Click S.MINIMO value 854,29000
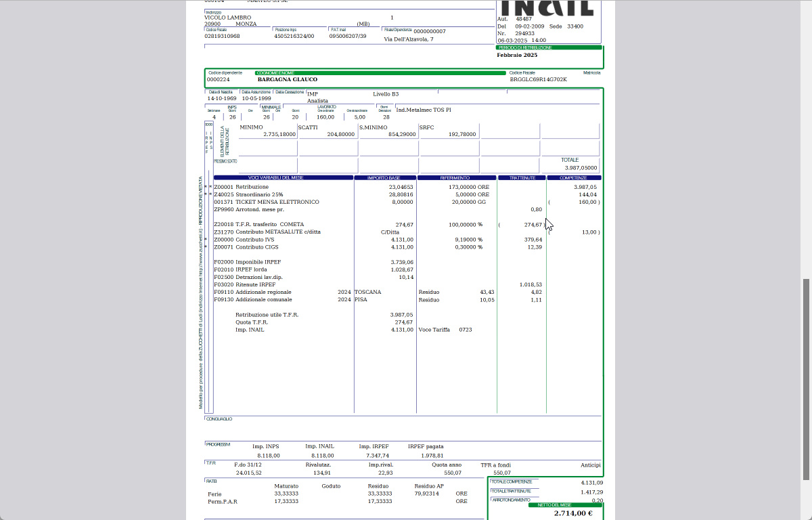The image size is (812, 520). 402,134
